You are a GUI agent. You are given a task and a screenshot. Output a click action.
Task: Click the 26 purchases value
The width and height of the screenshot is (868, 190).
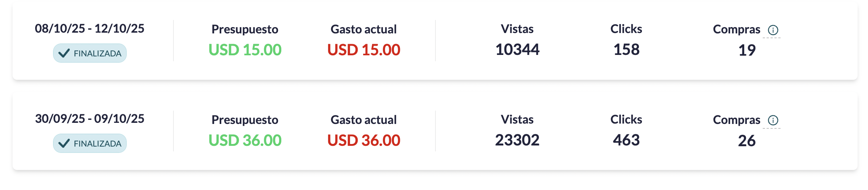[747, 141]
